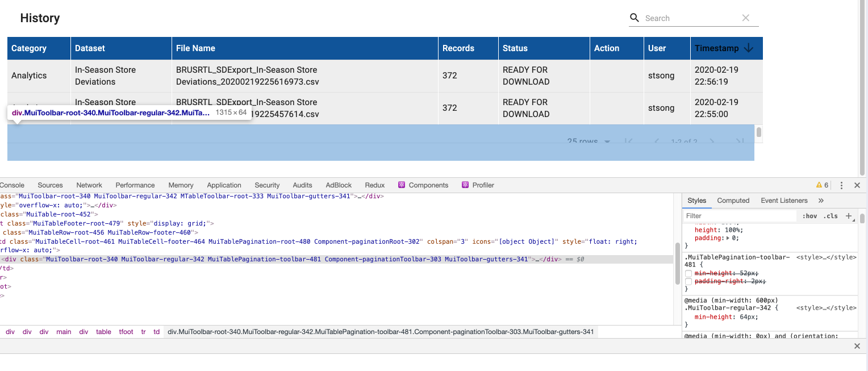Toggle the :hov element state panel

[809, 216]
